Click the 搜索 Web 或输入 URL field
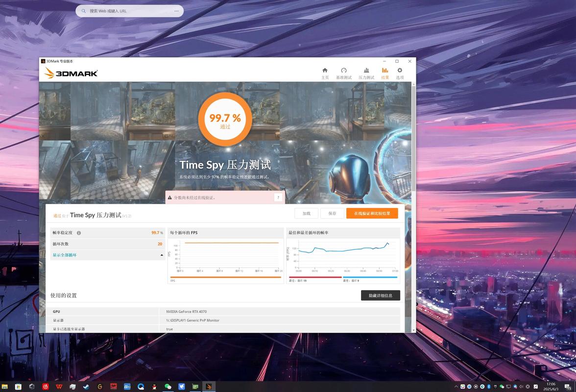This screenshot has width=576, height=392. 127,11
